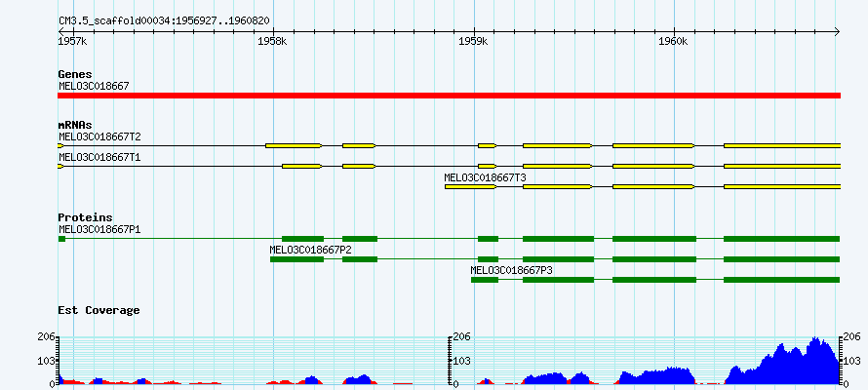Click the MELO3C018667P3 protein label
868x390 pixels.
(x=511, y=270)
